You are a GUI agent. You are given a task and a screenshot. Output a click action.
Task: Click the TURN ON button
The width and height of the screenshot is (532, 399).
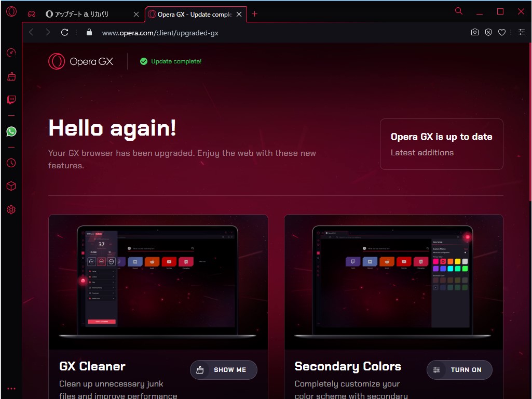[x=459, y=370]
